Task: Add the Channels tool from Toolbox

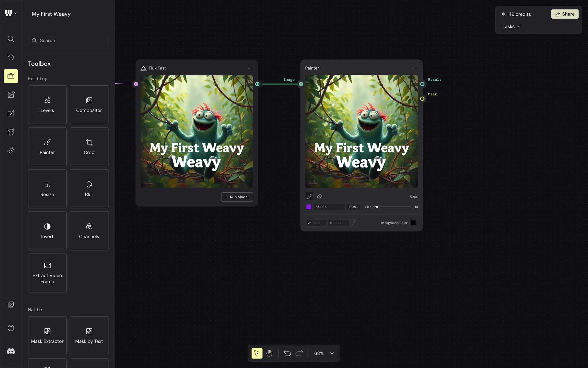Action: tap(89, 231)
